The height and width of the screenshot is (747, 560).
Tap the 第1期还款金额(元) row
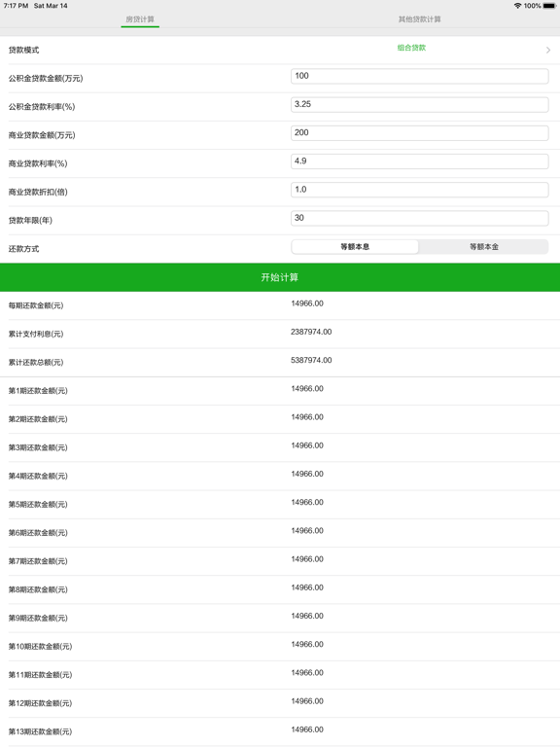[280, 391]
